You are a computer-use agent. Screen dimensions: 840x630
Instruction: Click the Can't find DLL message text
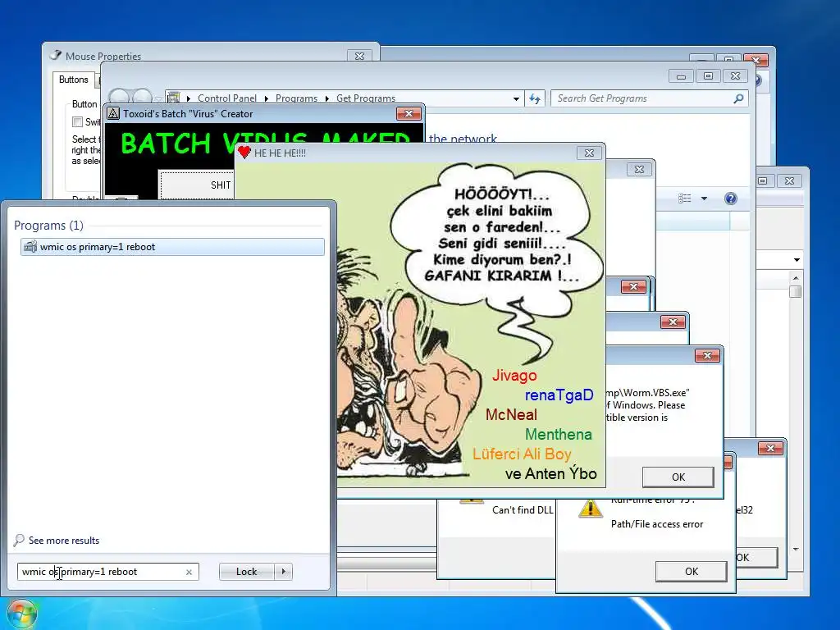[523, 510]
